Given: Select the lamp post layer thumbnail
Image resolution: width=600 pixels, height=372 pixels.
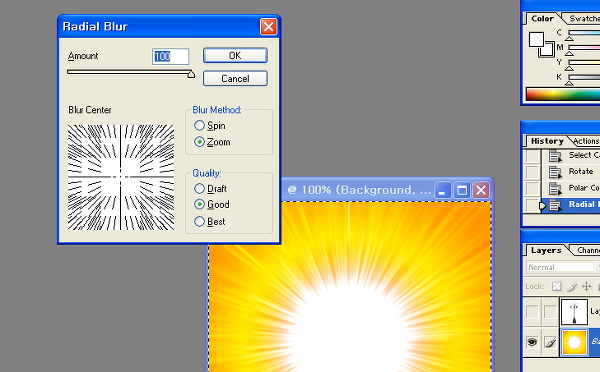Looking at the screenshot, I should click(x=574, y=312).
